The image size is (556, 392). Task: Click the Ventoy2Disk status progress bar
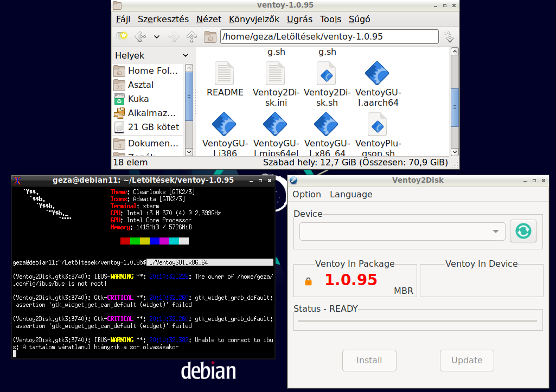[418, 321]
